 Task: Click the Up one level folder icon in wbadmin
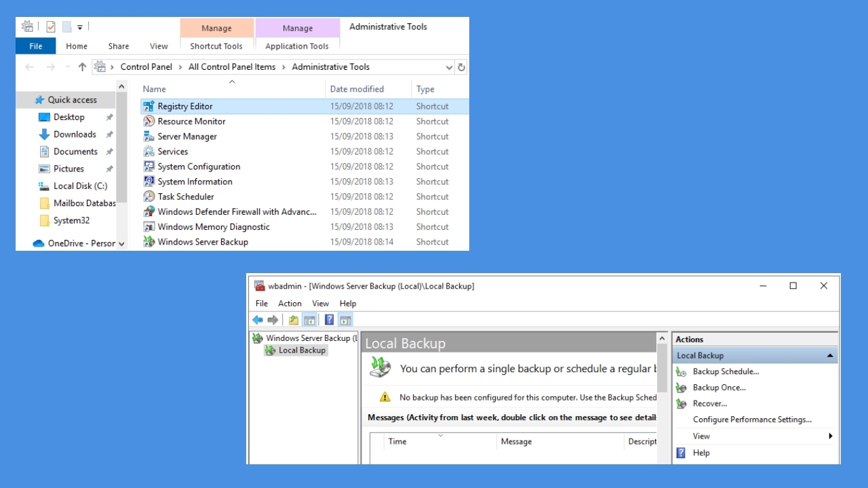294,320
